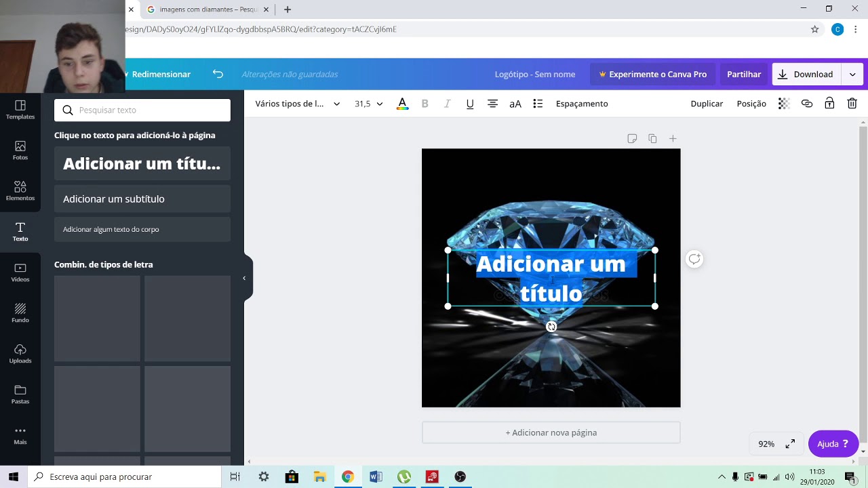Open the Vídeos sidebar panel

pyautogui.click(x=20, y=272)
